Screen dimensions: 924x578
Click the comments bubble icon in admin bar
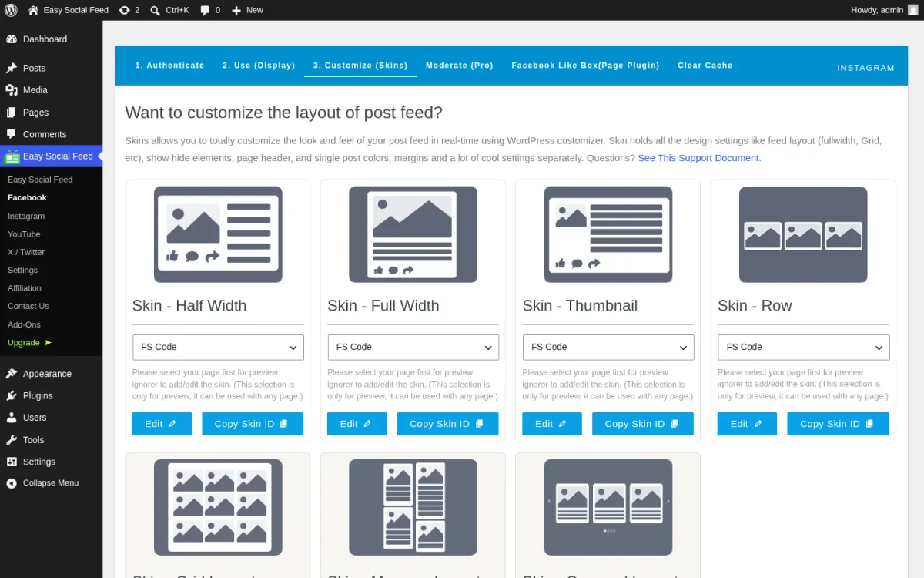pos(205,10)
